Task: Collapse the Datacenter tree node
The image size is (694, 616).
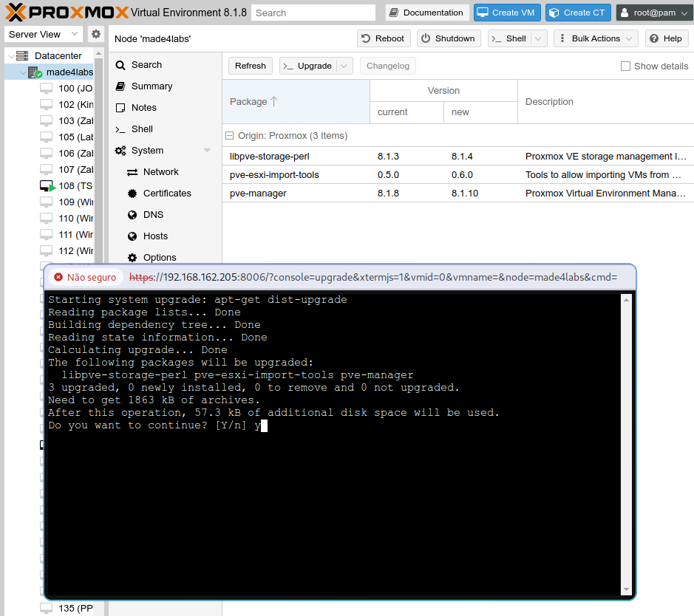Action: tap(12, 56)
